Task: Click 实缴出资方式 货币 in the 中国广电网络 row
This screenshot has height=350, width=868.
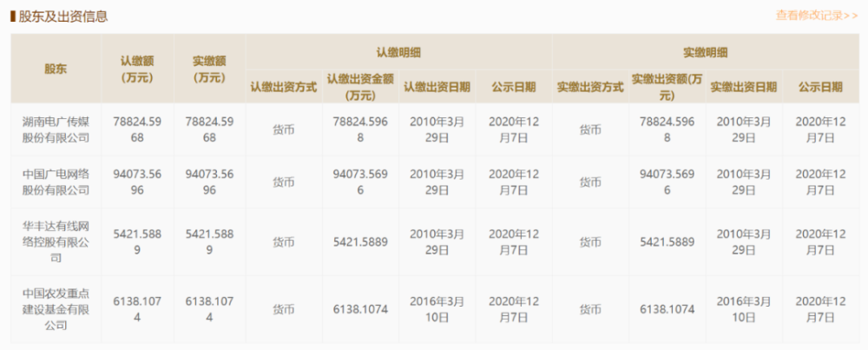Action: coord(590,182)
